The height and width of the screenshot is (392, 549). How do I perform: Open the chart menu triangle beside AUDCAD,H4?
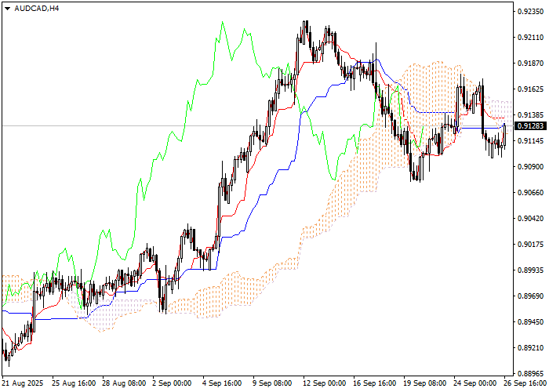click(7, 9)
